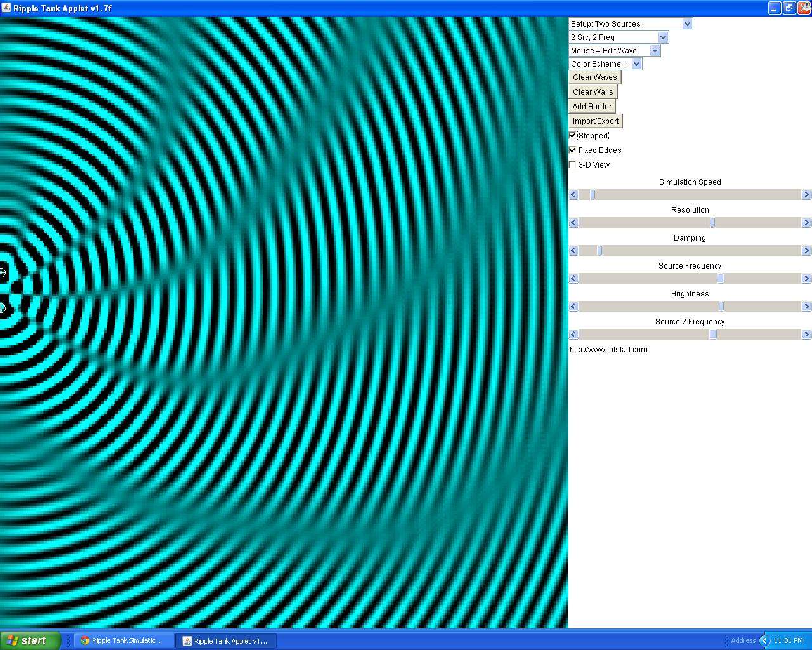Select the upper wave source marker
The width and height of the screenshot is (812, 650).
3,273
